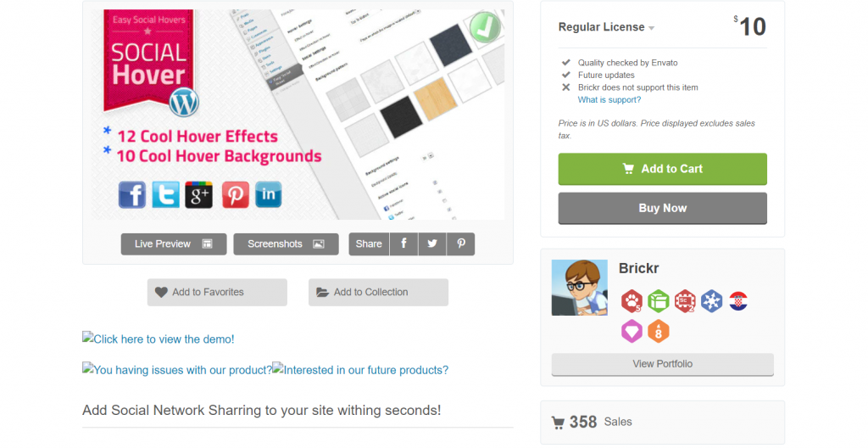Image resolution: width=868 pixels, height=448 pixels.
Task: Click the Croatia flag badge
Action: coord(738,301)
